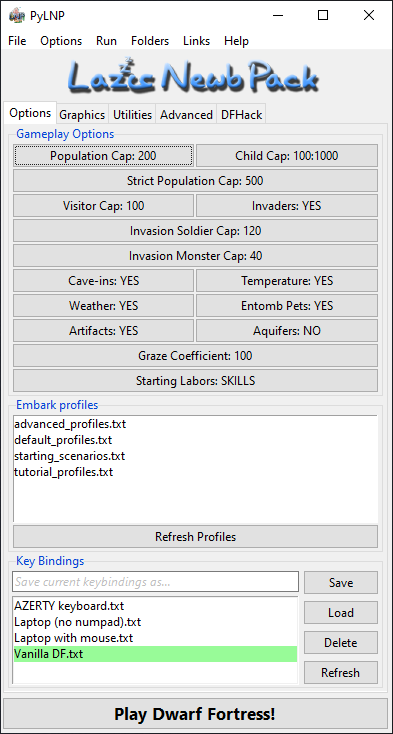Toggle Artifacts: YES

(103, 331)
